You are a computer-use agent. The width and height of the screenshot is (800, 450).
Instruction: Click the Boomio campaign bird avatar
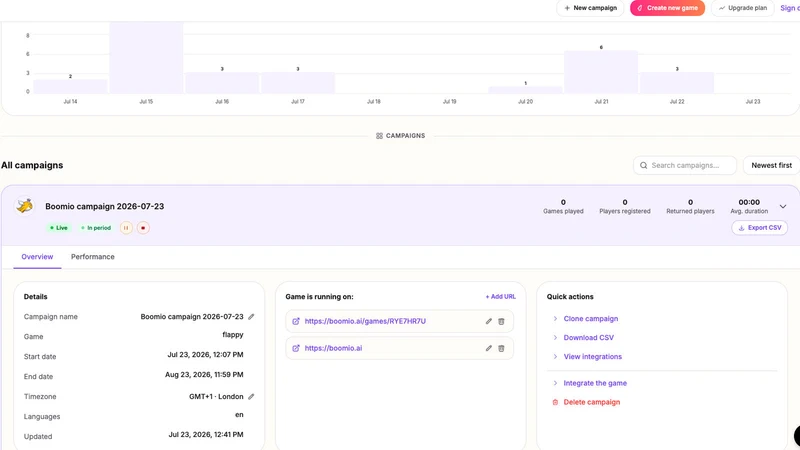(x=24, y=206)
